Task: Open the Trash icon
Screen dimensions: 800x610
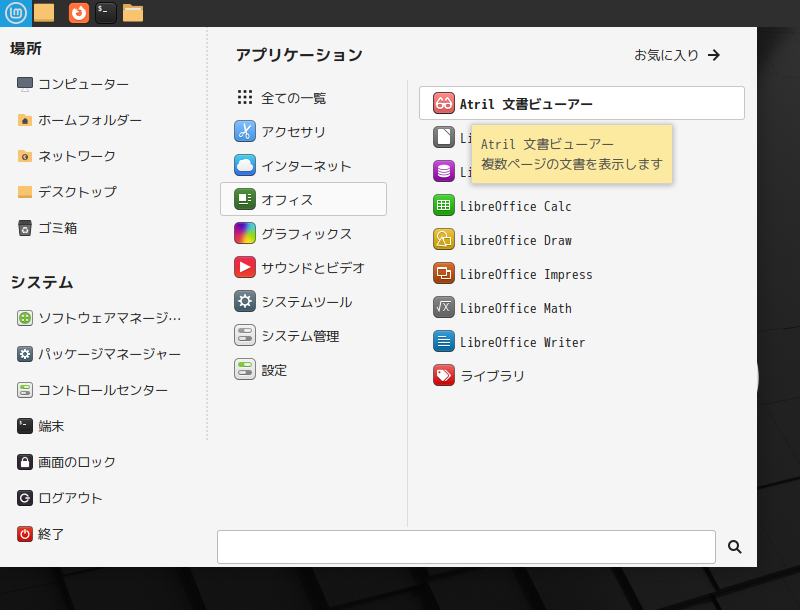Action: (x=24, y=228)
